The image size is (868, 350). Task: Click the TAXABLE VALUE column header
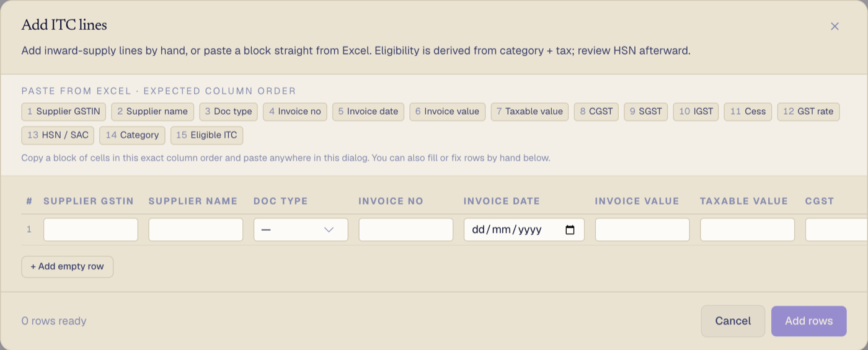(x=744, y=201)
